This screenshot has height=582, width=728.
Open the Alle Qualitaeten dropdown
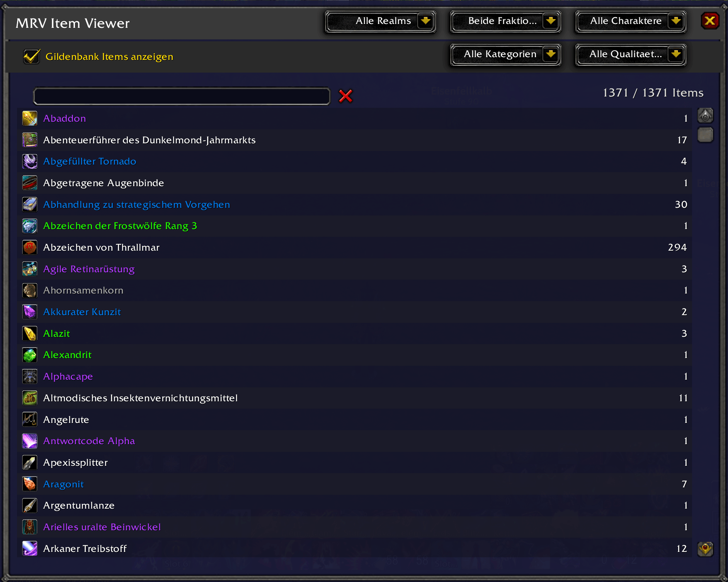tap(631, 54)
